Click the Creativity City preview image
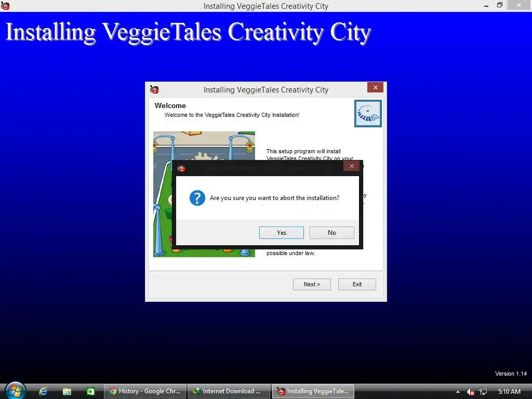Image resolution: width=532 pixels, height=399 pixels. click(x=204, y=194)
